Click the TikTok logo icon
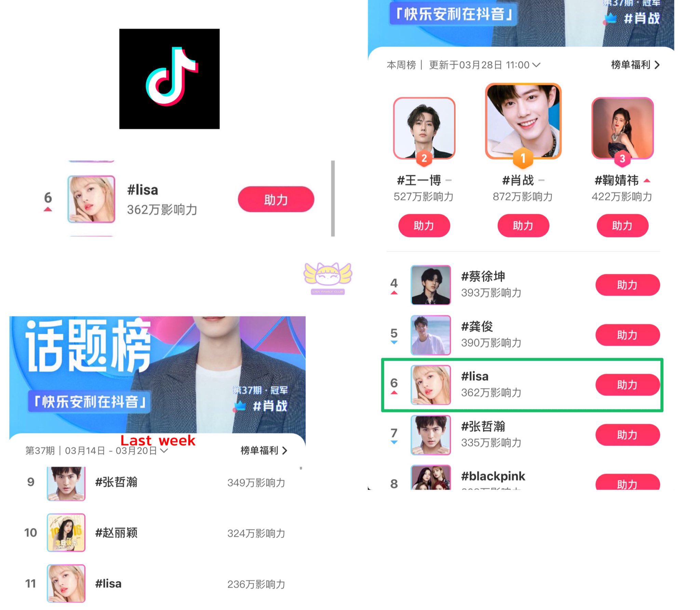Screen dimensions: 700x610 point(169,79)
